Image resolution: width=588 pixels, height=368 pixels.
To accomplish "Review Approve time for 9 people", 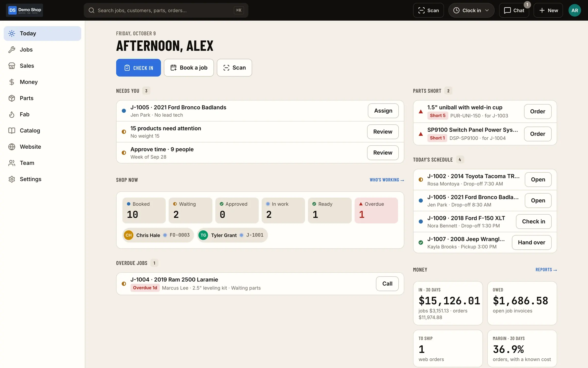I will pos(383,153).
